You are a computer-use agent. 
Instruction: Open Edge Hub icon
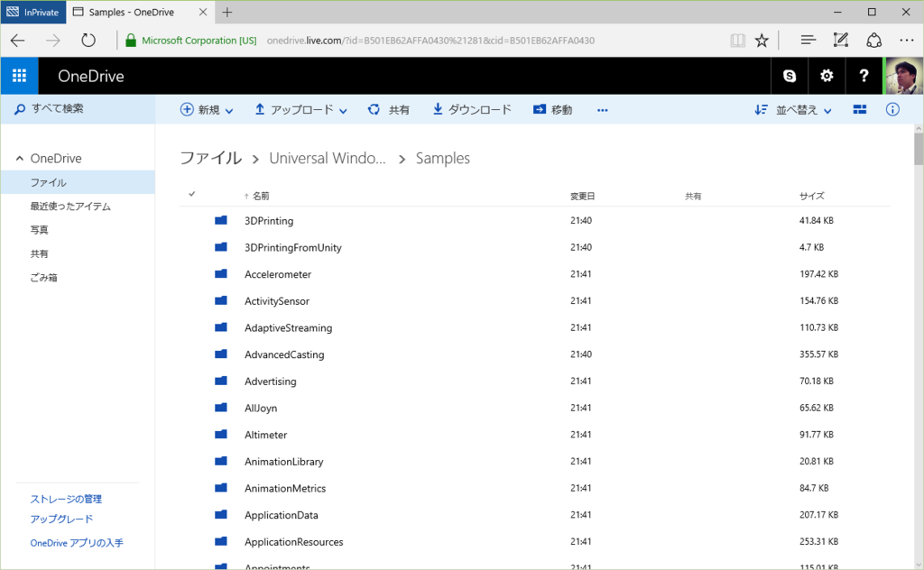[808, 40]
